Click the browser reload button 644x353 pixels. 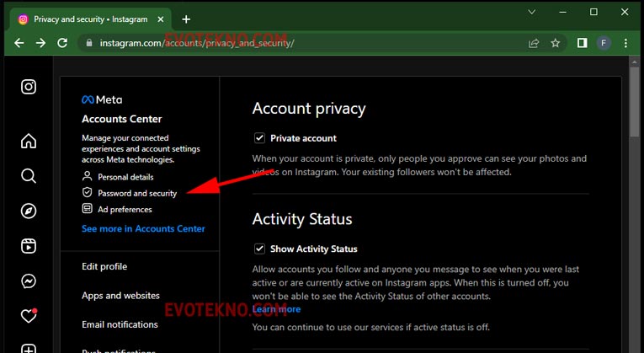click(x=62, y=43)
